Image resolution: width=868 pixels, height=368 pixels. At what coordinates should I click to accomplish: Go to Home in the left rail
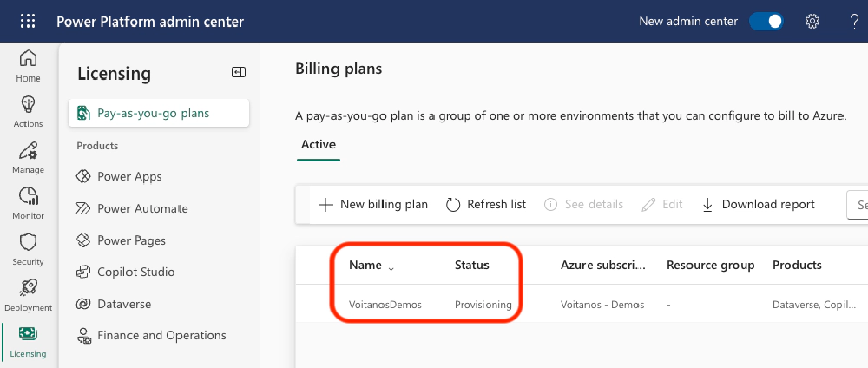[28, 66]
